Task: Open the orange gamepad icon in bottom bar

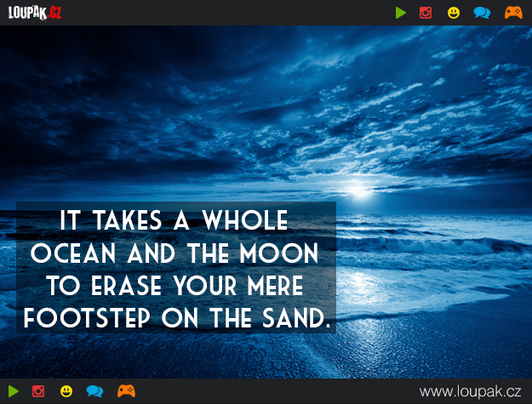Action: (126, 391)
